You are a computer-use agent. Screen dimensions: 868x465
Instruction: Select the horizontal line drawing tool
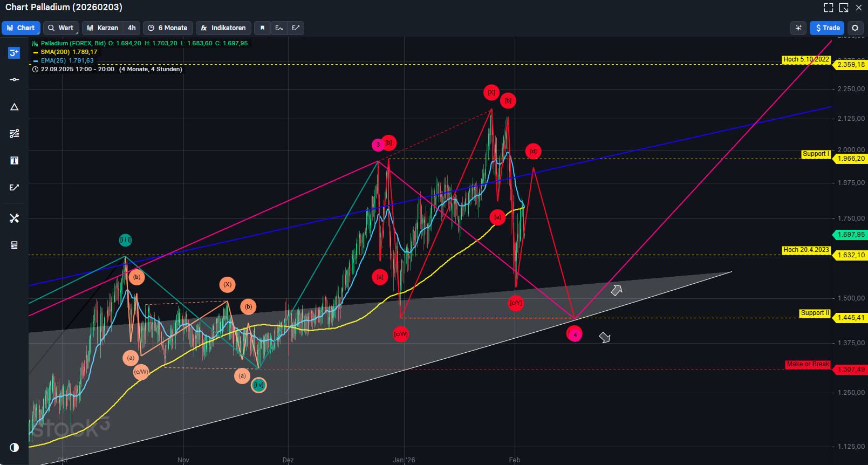coord(15,80)
